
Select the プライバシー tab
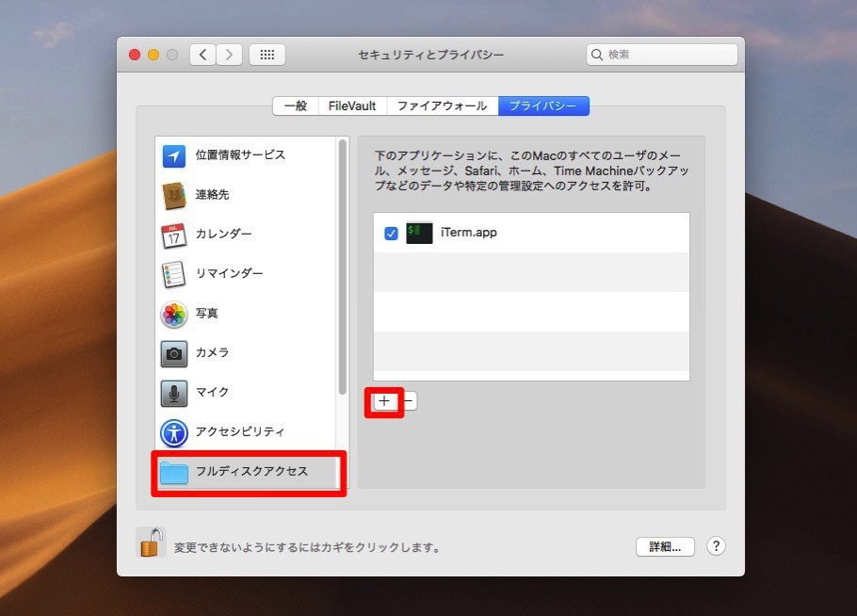point(543,106)
